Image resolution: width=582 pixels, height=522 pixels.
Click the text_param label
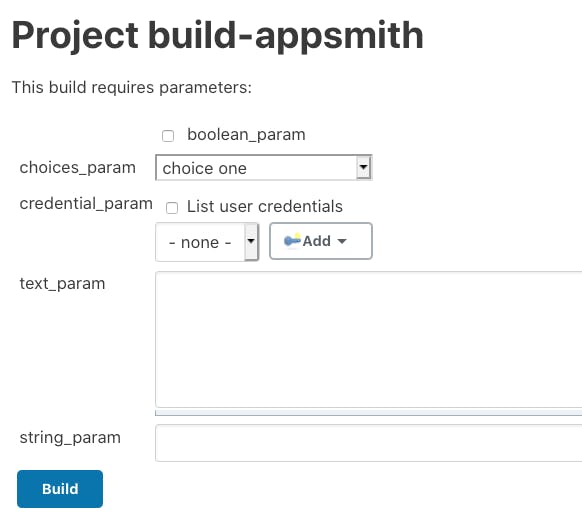[x=62, y=284]
